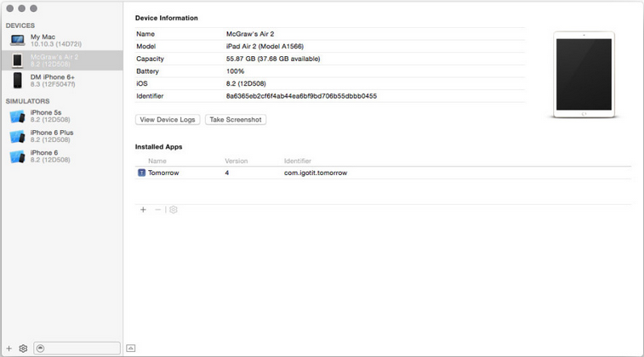Open the sidebar gear settings menu

tap(23, 348)
